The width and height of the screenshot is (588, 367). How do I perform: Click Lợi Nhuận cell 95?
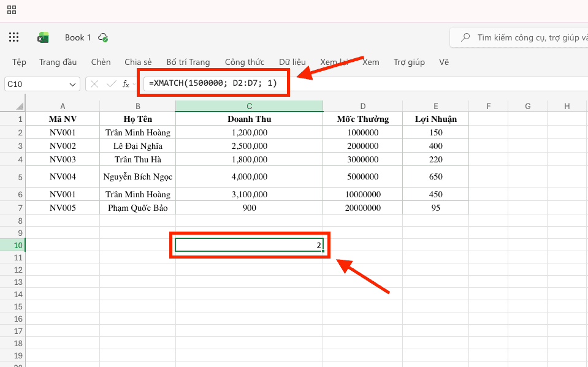pyautogui.click(x=436, y=208)
